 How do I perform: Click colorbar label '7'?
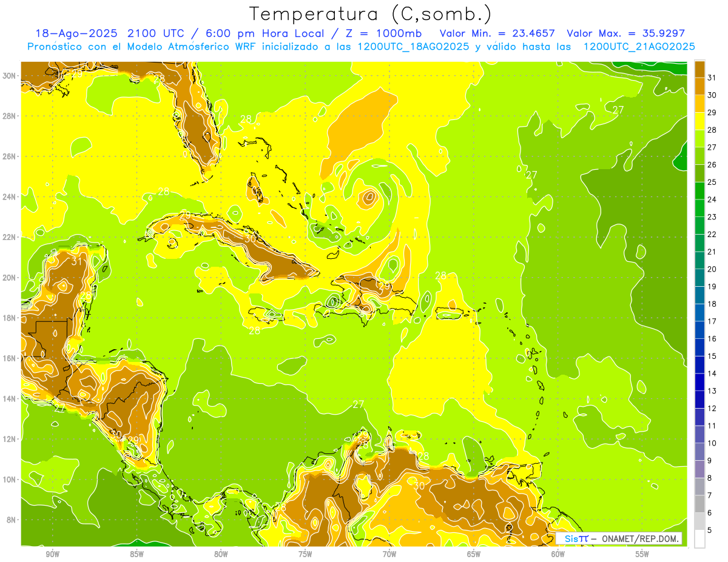pos(710,496)
